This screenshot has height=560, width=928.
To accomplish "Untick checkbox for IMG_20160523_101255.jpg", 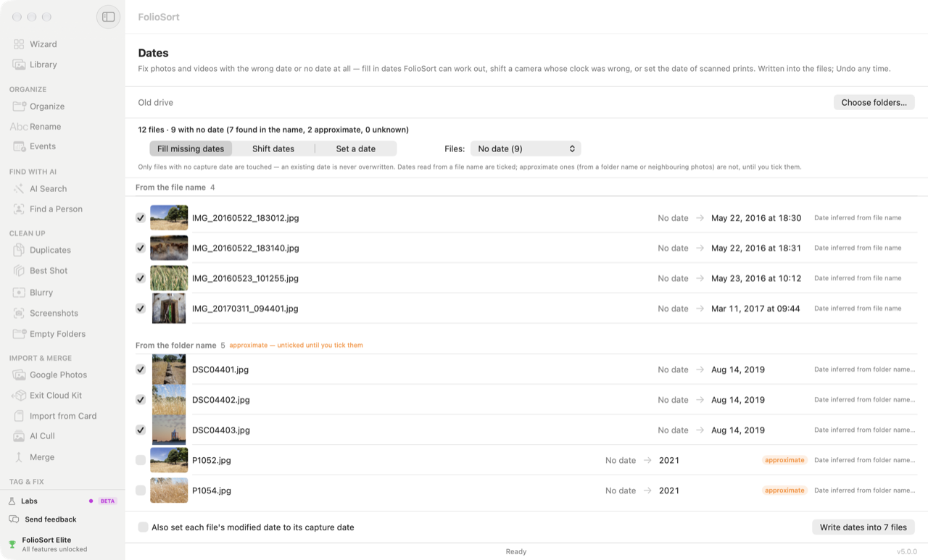I will pos(141,278).
